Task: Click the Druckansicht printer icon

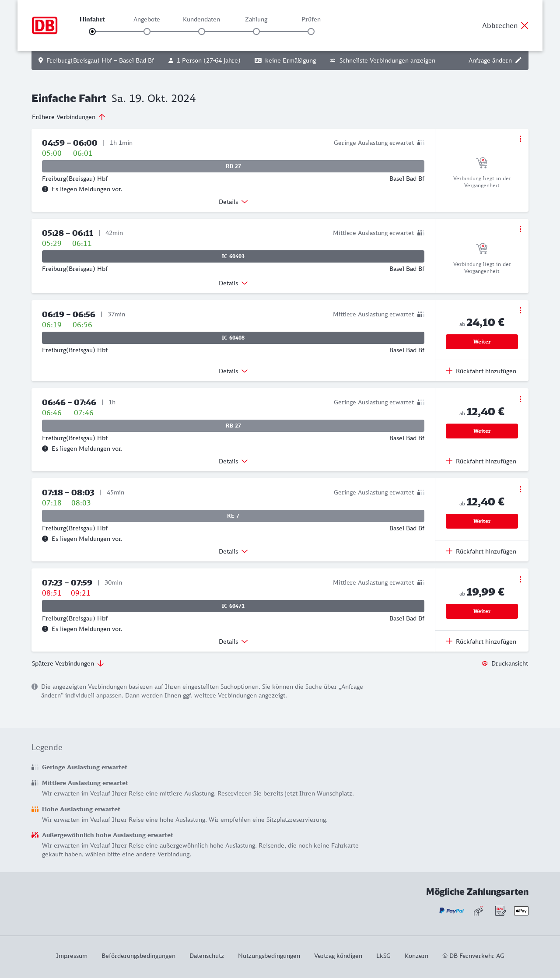Action: (x=485, y=663)
